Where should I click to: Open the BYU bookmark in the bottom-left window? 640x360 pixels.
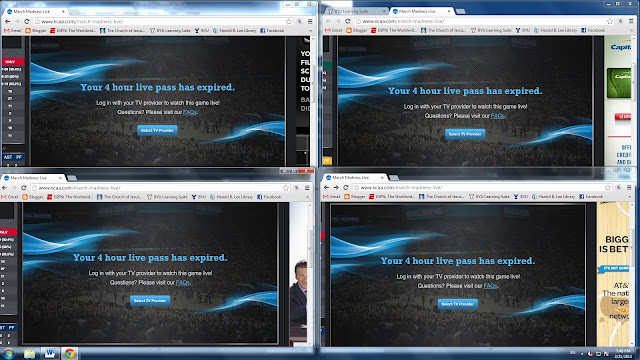[x=198, y=197]
